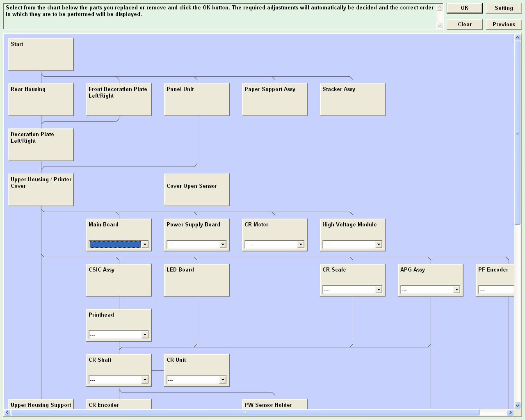Image resolution: width=525 pixels, height=420 pixels.
Task: Select the Cover Open Sensor box
Action: pyautogui.click(x=197, y=190)
